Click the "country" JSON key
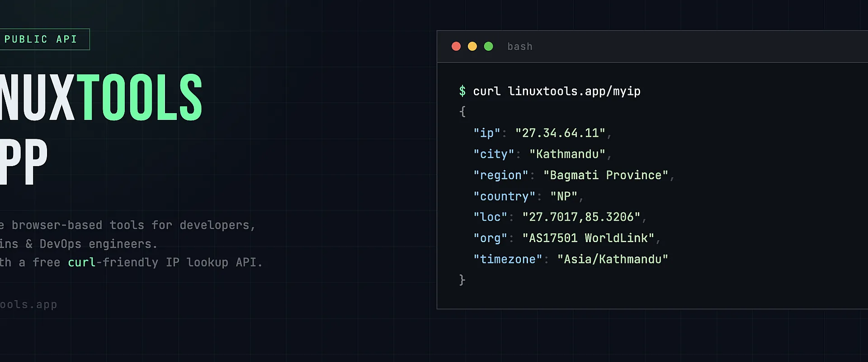The height and width of the screenshot is (362, 868). pos(504,196)
